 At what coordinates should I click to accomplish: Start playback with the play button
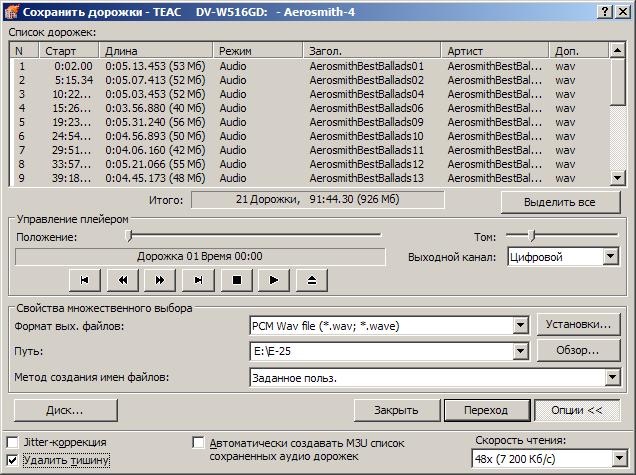(274, 280)
